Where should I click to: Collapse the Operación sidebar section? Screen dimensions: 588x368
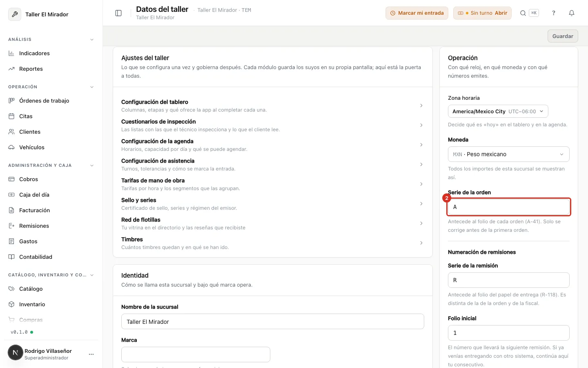[x=92, y=87]
